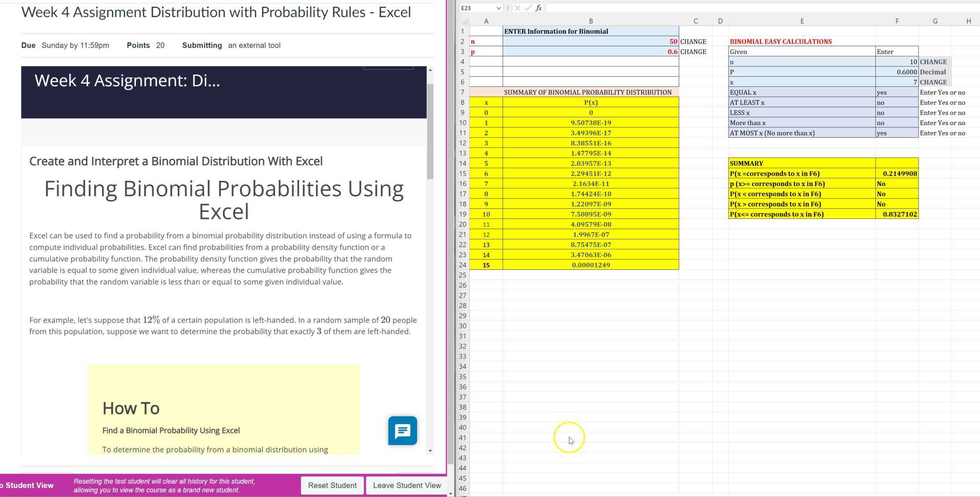This screenshot has height=497, width=980.
Task: Click the formula bar resize dots handle
Action: [507, 8]
